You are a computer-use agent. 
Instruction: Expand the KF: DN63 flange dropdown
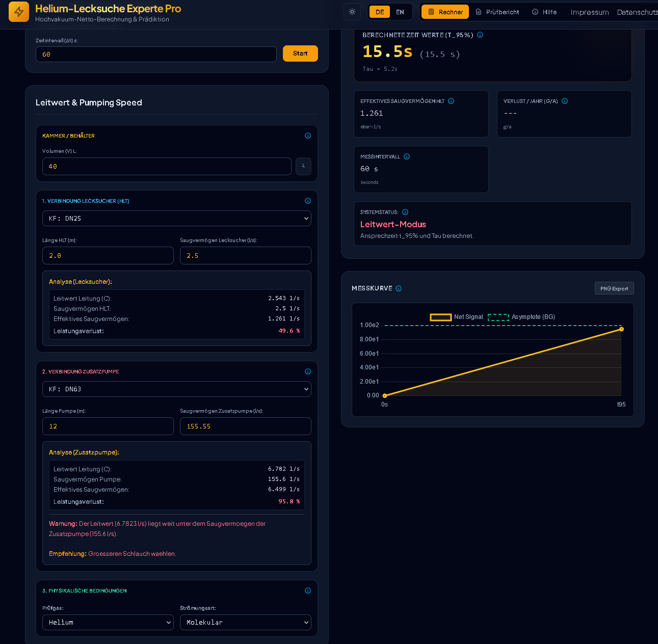point(177,389)
